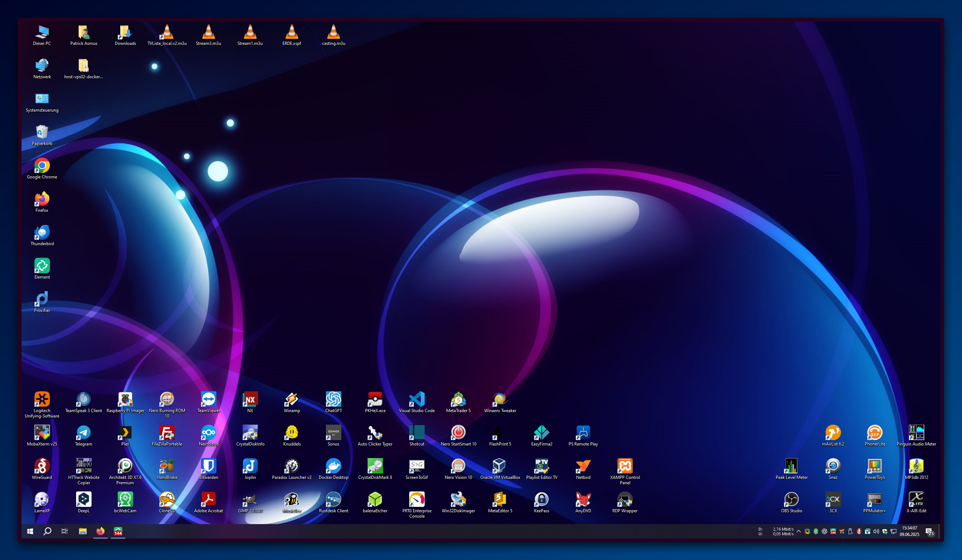
Task: Select the casting.m3u playlist file
Action: pyautogui.click(x=333, y=32)
